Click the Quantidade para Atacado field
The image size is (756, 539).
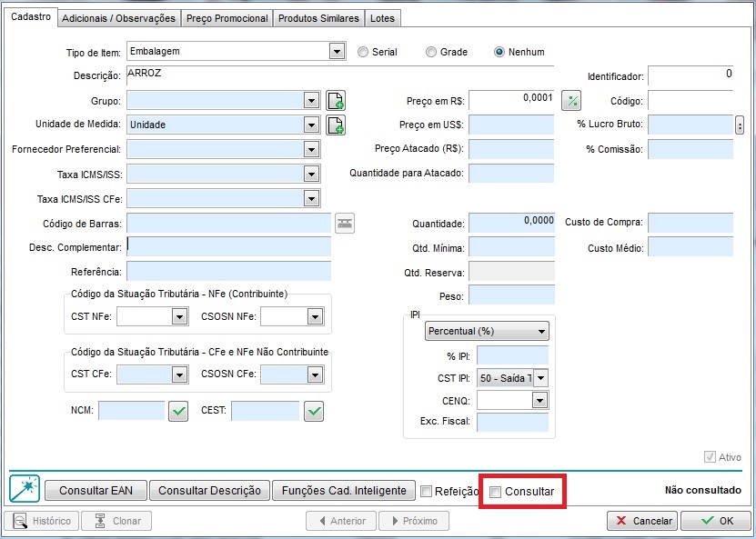pos(511,173)
